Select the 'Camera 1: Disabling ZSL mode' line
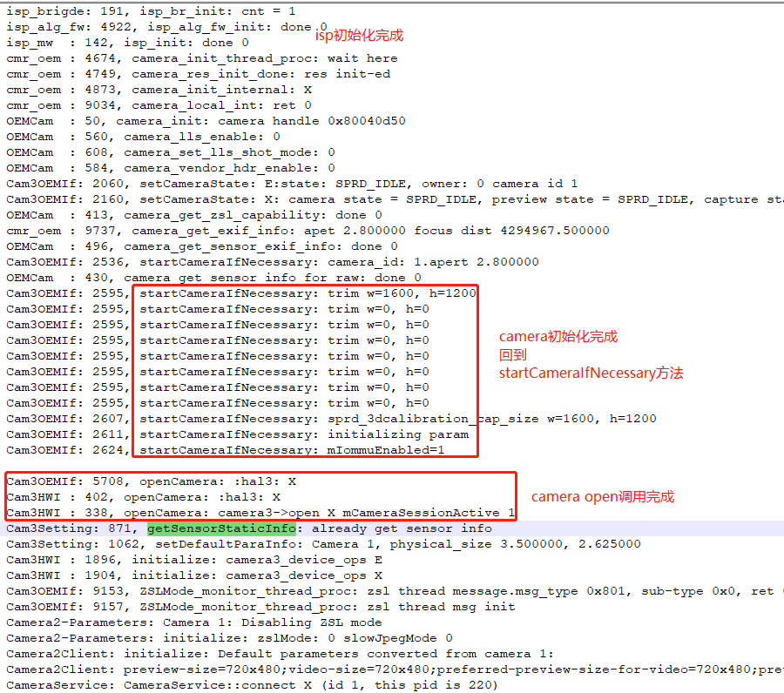The width and height of the screenshot is (784, 693). click(x=194, y=622)
